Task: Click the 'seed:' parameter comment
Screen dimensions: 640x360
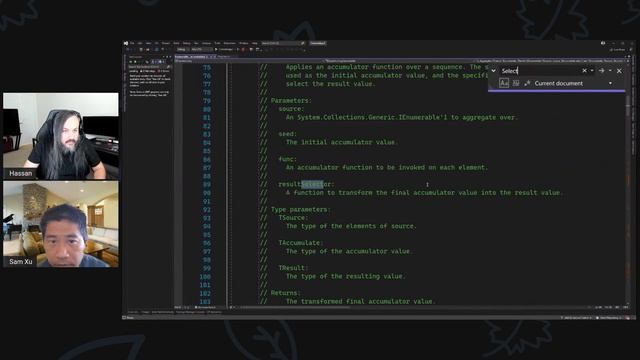Action: pyautogui.click(x=287, y=134)
